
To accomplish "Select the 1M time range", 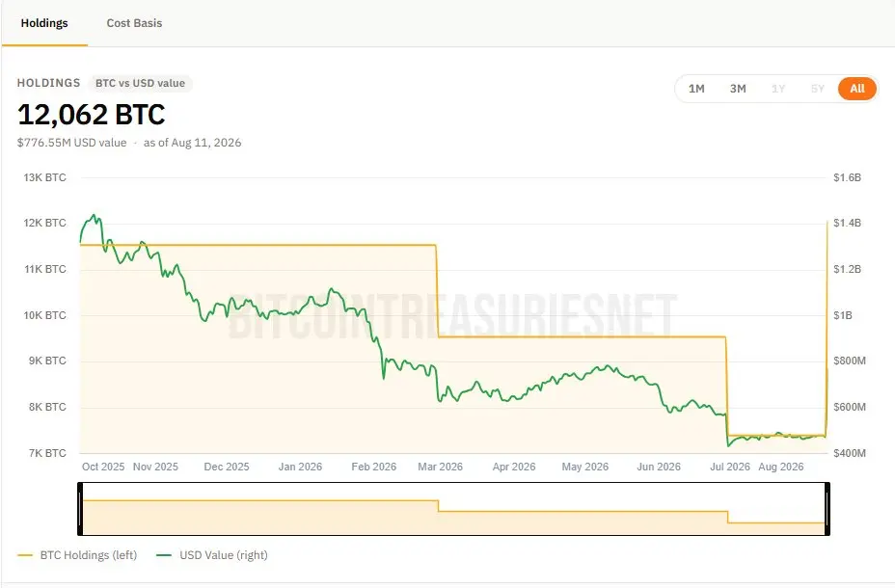I will point(696,89).
